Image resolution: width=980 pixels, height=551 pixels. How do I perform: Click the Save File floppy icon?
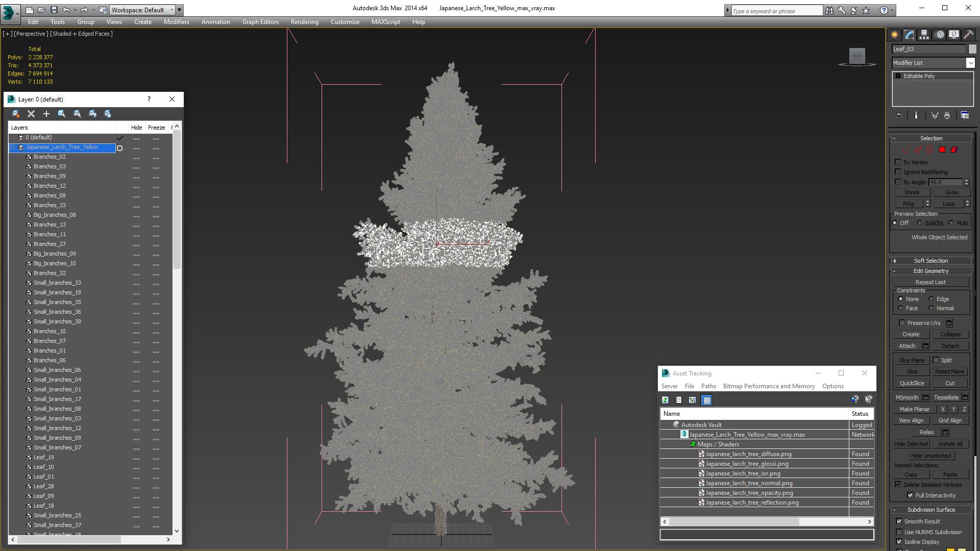point(54,10)
